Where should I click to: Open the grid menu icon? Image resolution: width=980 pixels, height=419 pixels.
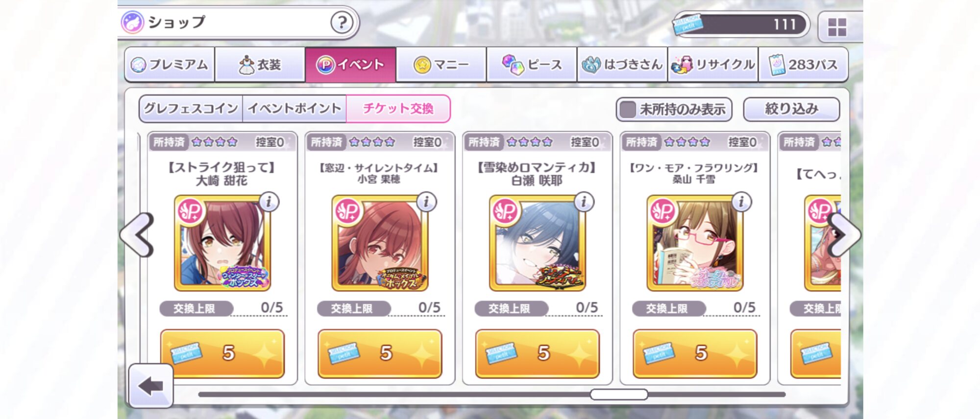[x=837, y=27]
